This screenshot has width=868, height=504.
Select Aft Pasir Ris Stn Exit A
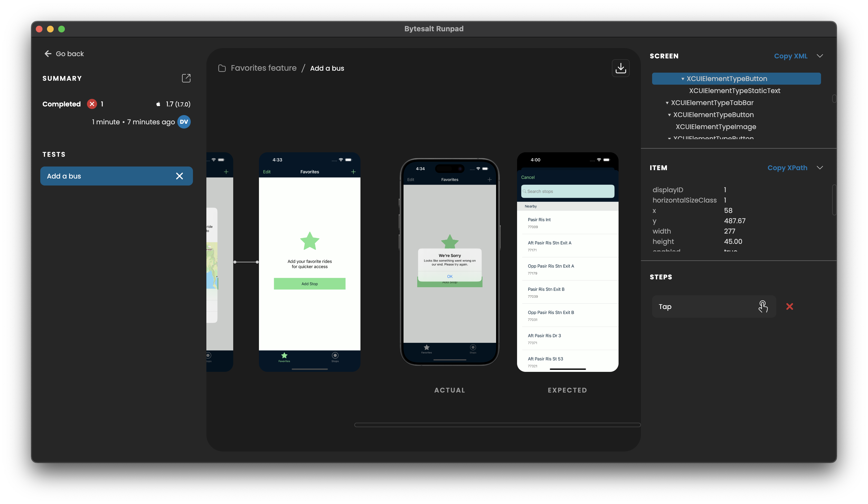567,246
